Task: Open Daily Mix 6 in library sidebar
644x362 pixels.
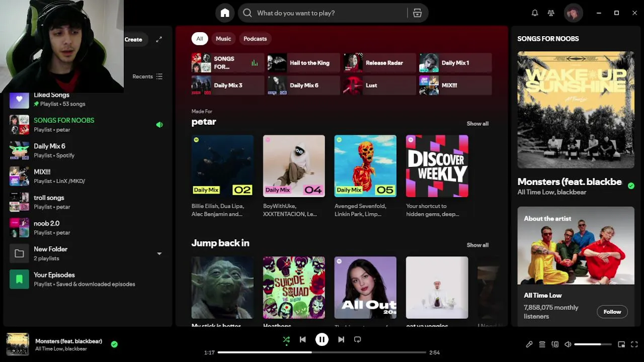Action: [87, 150]
